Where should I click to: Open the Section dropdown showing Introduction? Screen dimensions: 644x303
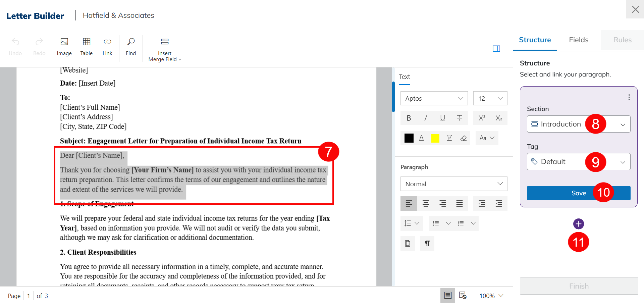[578, 124]
